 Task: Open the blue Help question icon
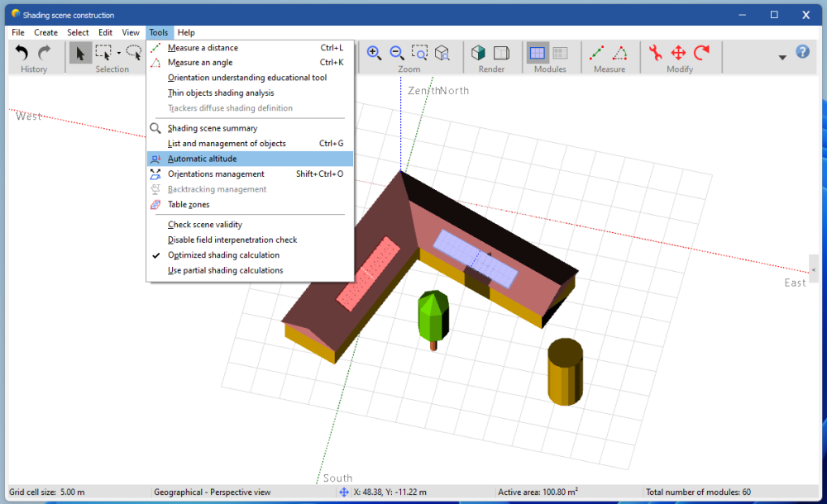[802, 52]
